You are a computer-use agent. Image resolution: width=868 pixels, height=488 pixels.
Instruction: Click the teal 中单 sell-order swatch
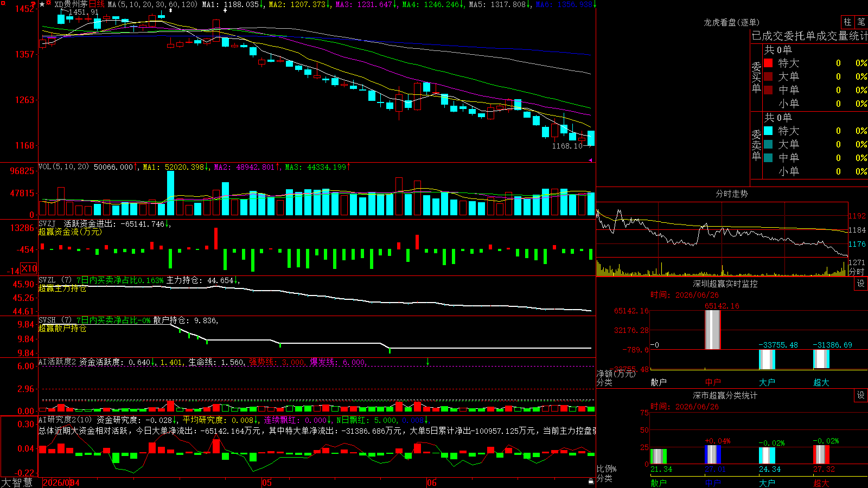[x=768, y=157]
